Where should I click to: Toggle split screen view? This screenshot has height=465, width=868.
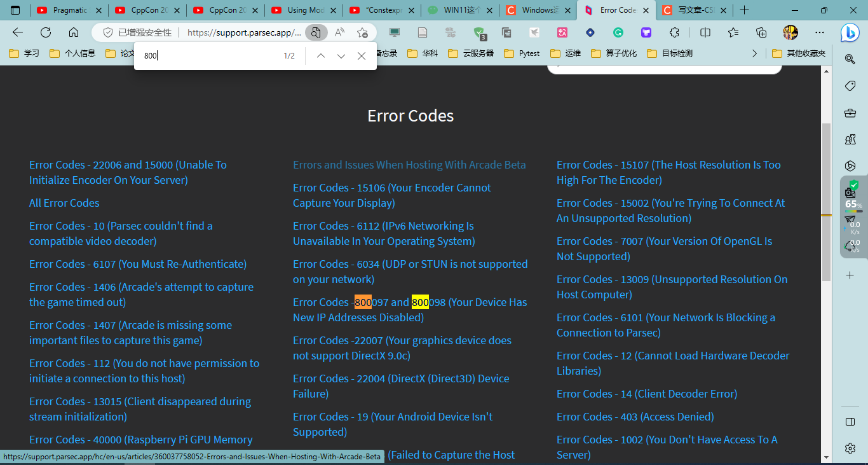705,32
